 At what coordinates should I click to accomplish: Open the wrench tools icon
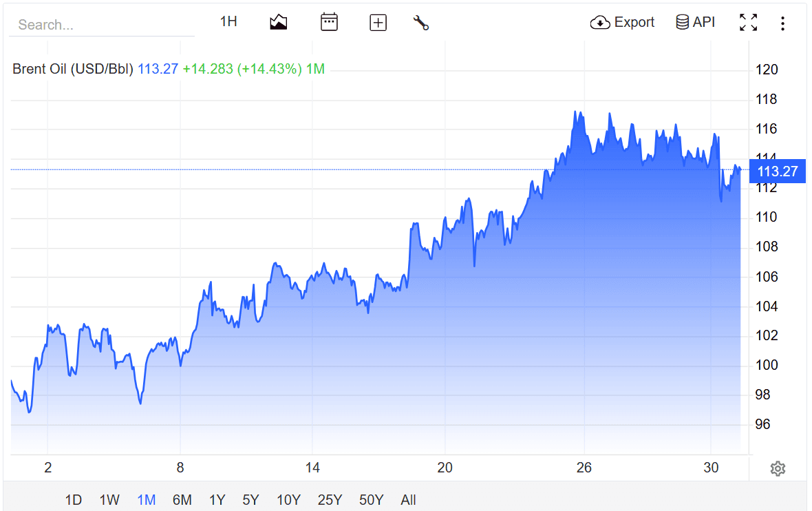pyautogui.click(x=421, y=23)
